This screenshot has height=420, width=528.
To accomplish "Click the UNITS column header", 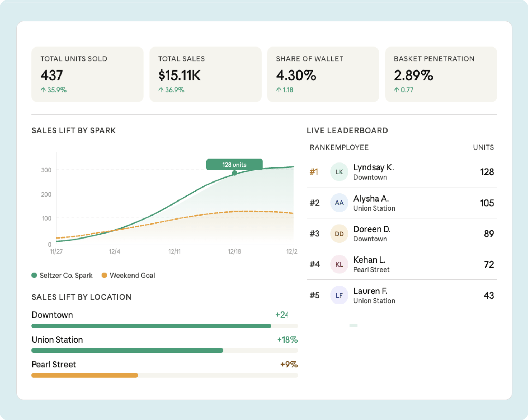I will [x=483, y=147].
